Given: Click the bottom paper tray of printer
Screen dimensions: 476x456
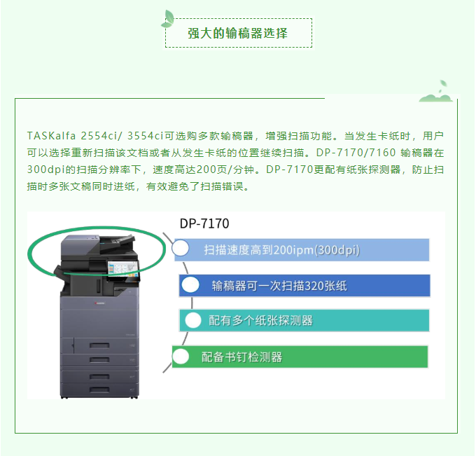Looking at the screenshot, I should tap(99, 389).
